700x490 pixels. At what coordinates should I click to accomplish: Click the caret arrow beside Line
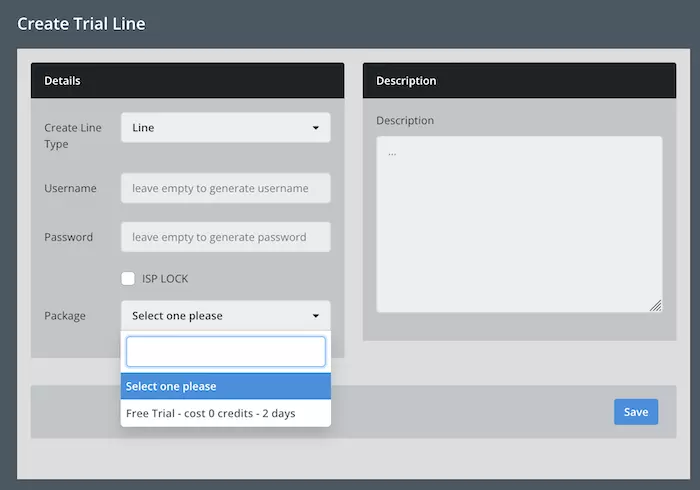coord(316,128)
